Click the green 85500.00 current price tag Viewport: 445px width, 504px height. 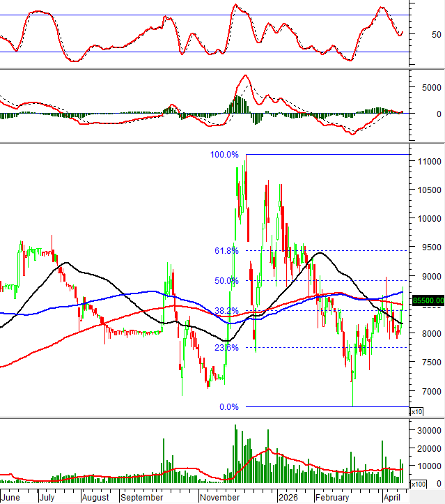[428, 300]
